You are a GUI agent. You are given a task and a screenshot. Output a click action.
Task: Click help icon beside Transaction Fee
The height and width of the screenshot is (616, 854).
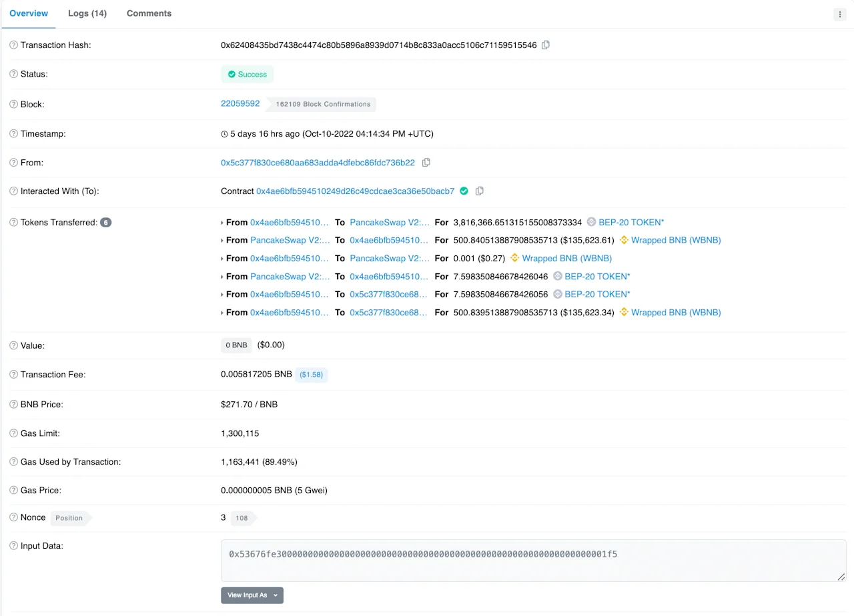(x=13, y=375)
